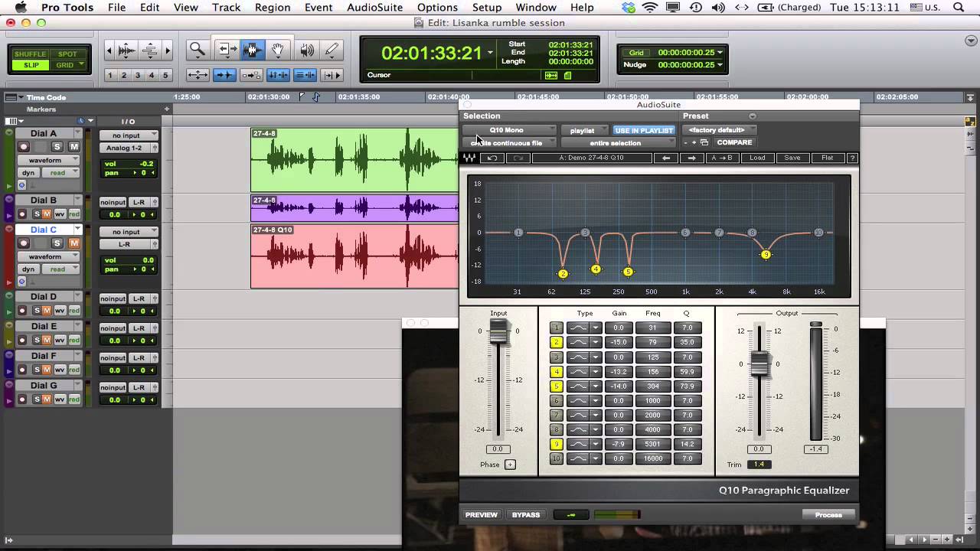980x551 pixels.
Task: Click the Trim value 1.4 field
Action: pyautogui.click(x=759, y=465)
